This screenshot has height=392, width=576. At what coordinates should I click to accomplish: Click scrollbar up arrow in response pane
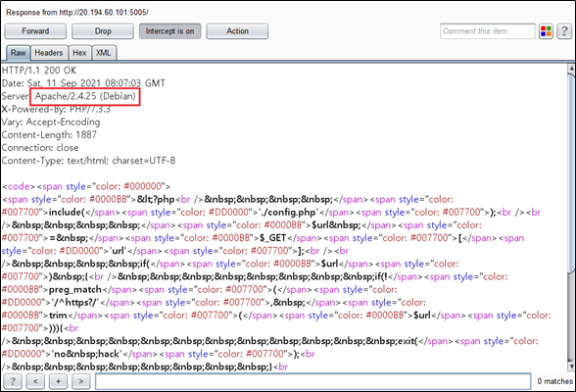(x=571, y=68)
